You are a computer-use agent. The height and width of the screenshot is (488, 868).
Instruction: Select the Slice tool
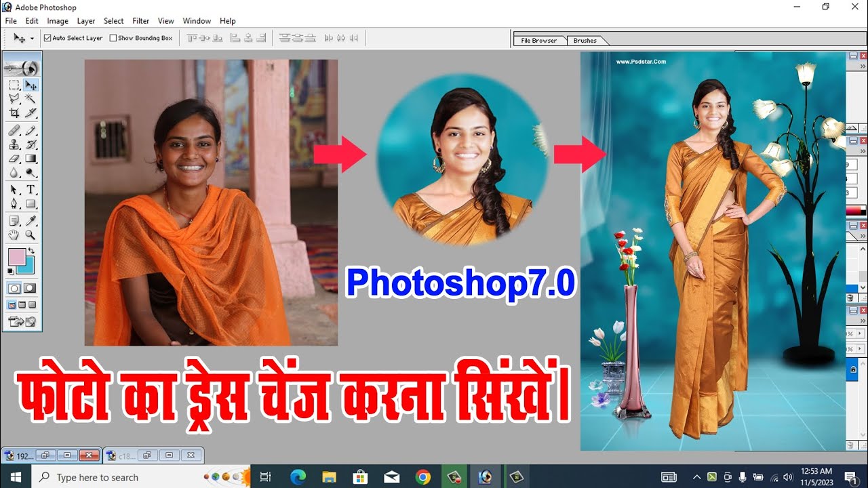click(x=31, y=113)
